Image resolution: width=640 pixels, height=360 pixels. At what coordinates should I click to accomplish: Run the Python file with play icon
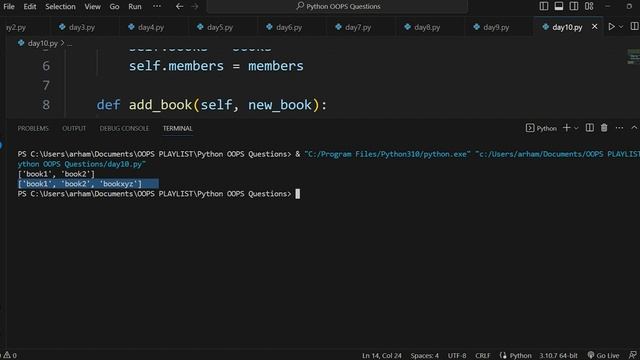[x=611, y=27]
